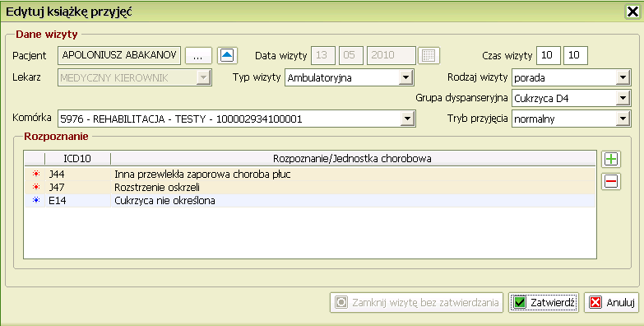Click the 5976 - REHABILITACJA - TESTY value
The width and height of the screenshot is (644, 326).
(181, 119)
